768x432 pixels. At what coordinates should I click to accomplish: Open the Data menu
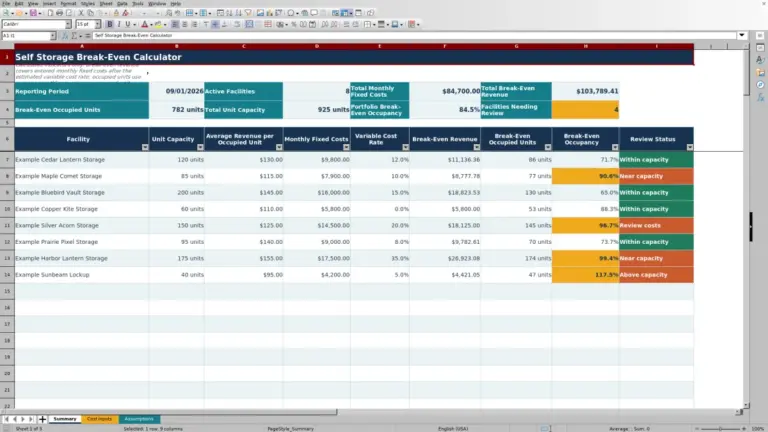point(122,3)
